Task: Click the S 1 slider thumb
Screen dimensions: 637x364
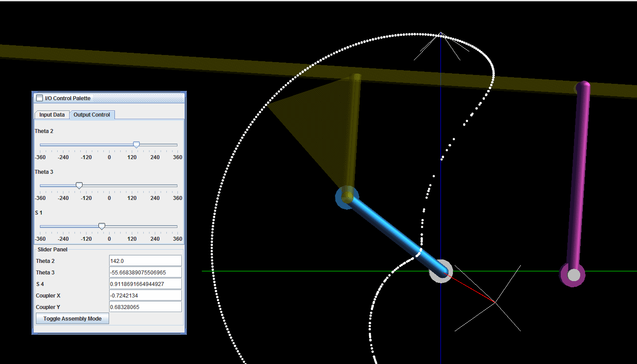Action: pyautogui.click(x=102, y=226)
